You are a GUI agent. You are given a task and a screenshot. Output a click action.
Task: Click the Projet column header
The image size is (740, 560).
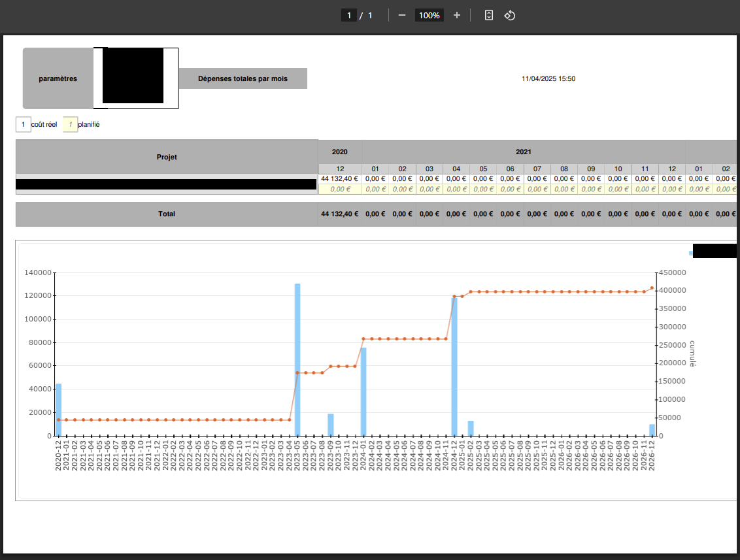point(167,157)
